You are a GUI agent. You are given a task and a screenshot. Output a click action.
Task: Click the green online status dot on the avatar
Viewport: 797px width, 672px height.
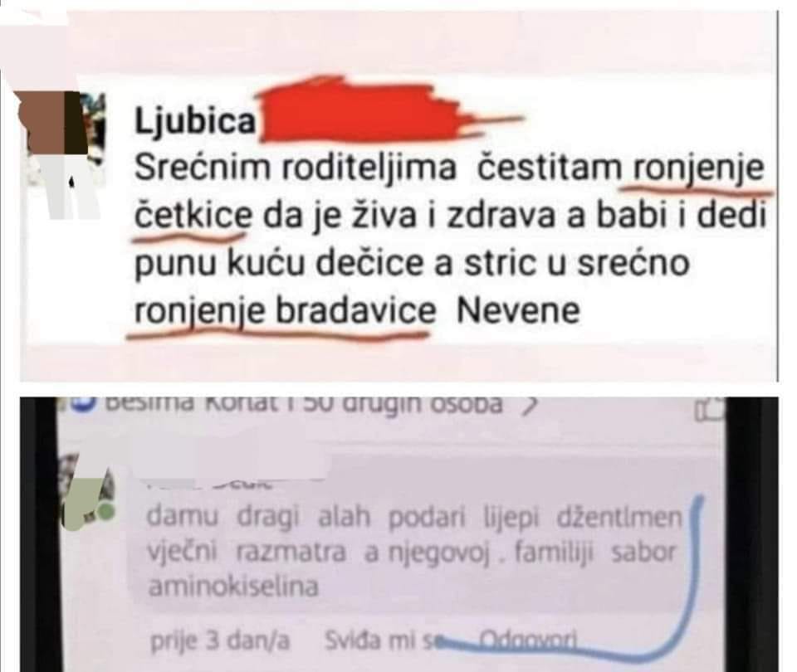[x=106, y=513]
